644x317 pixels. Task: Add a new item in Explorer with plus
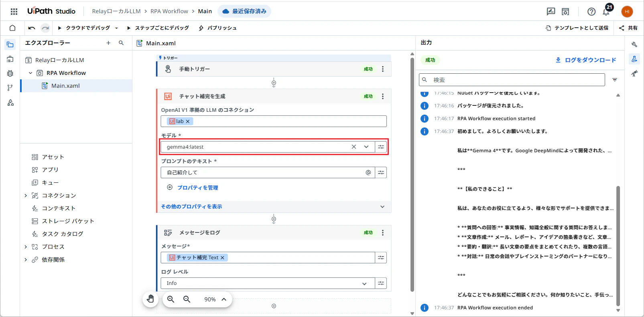(x=108, y=43)
